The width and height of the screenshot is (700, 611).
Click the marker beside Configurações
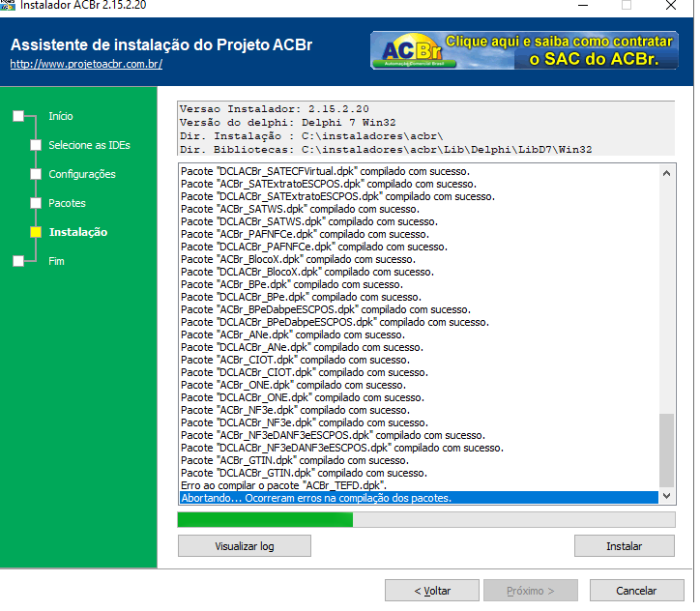36,174
